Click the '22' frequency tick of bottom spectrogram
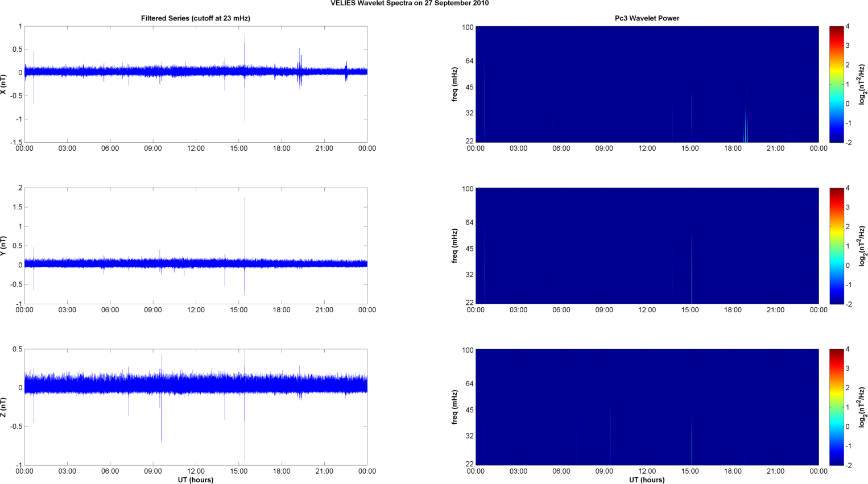 [470, 464]
